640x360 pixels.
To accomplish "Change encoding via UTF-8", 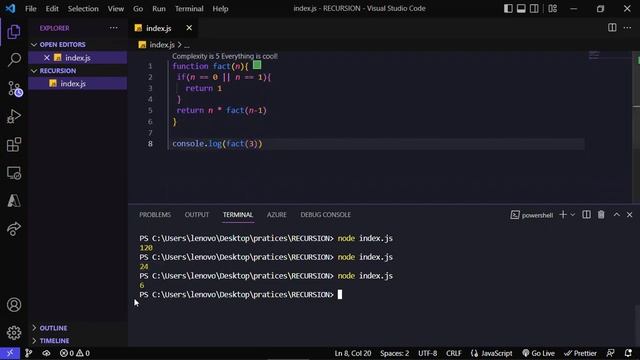I will tap(427, 353).
